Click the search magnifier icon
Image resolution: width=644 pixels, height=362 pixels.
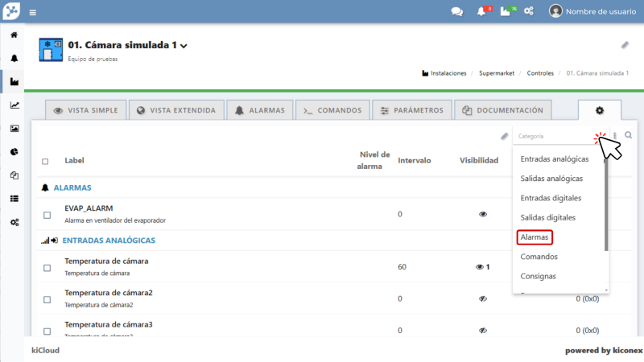(x=628, y=135)
